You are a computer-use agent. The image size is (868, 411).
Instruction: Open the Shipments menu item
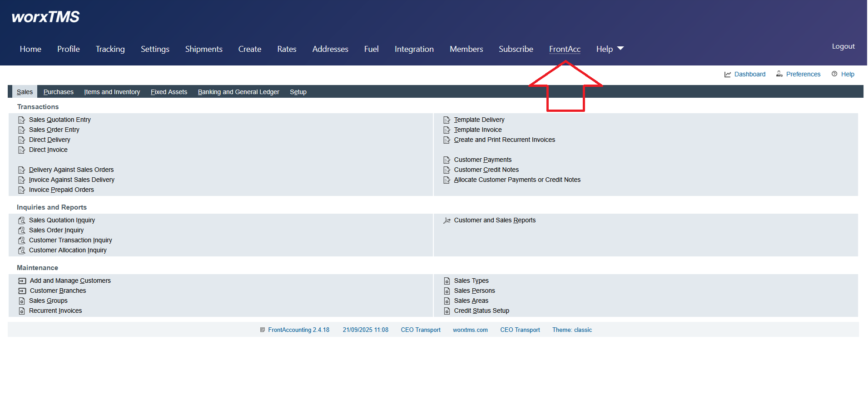point(203,49)
